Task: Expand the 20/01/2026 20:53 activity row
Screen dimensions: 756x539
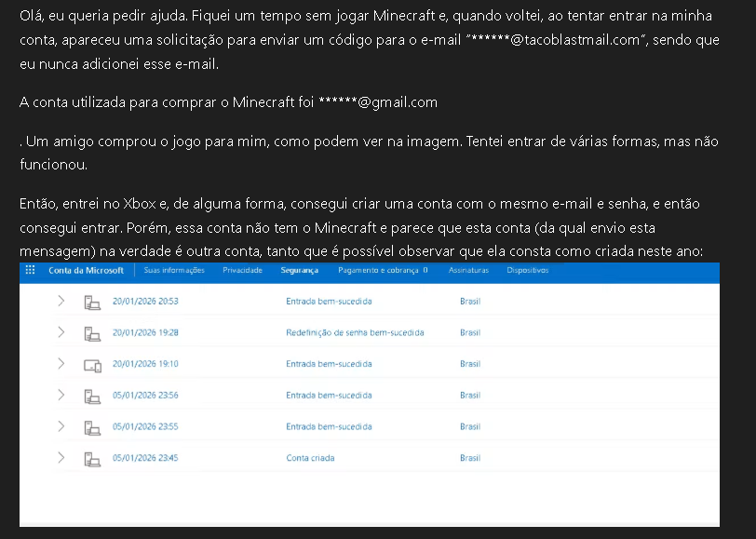Action: tap(61, 301)
